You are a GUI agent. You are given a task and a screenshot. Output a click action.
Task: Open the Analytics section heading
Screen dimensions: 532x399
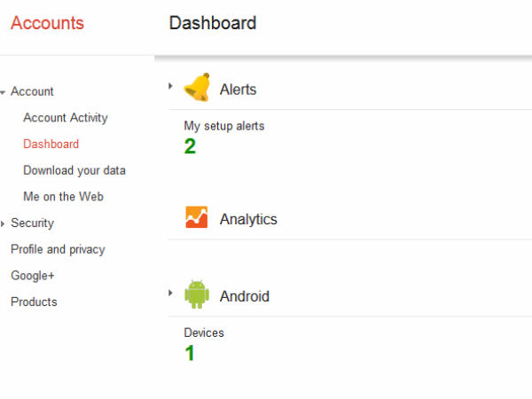(x=248, y=219)
